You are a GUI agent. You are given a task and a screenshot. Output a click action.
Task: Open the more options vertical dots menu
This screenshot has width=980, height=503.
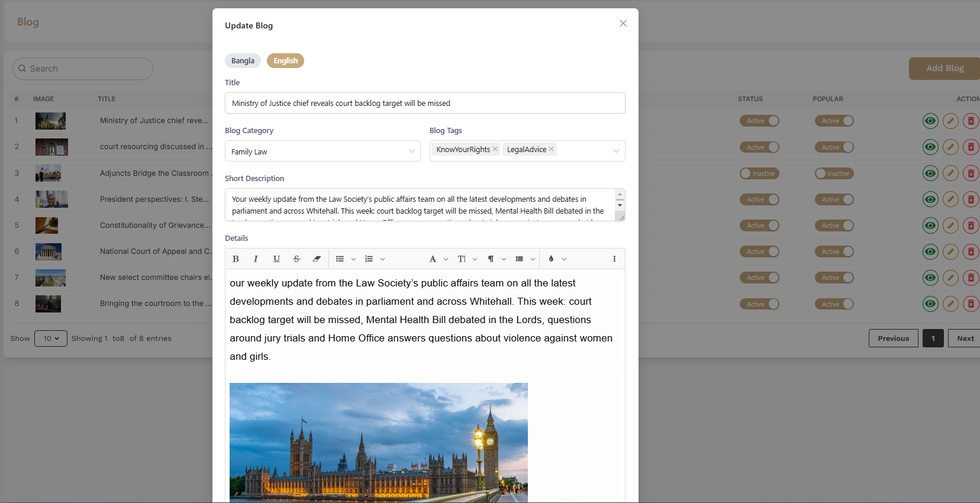[x=614, y=259]
